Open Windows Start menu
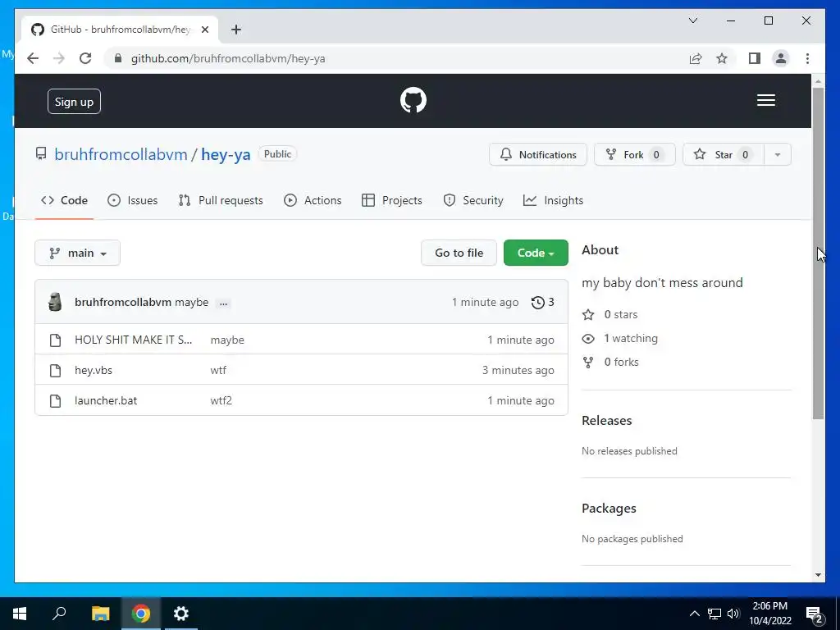Screen dimensions: 840x630 coord(20,614)
